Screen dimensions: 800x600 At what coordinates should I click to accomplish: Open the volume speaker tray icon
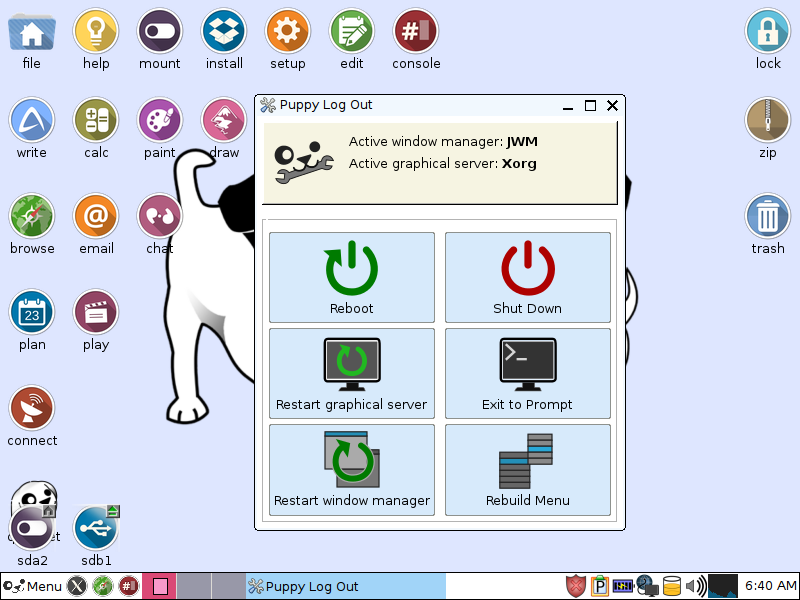tap(696, 586)
